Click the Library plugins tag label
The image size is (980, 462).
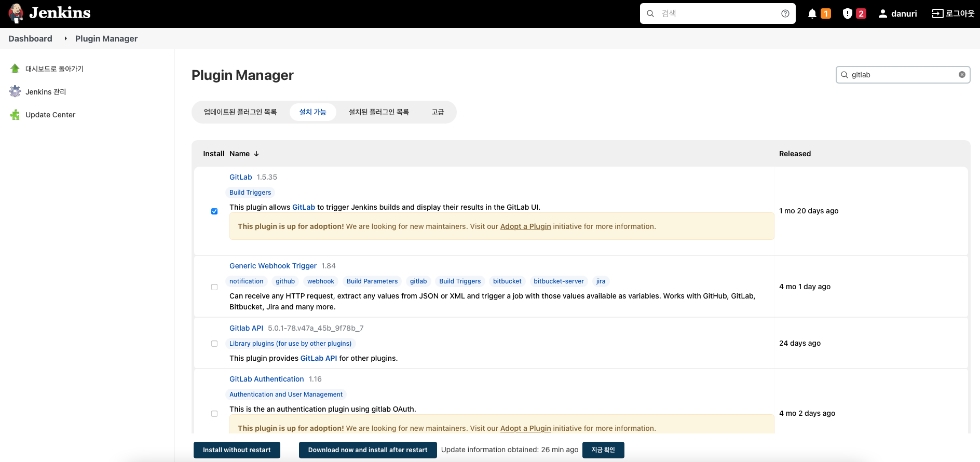tap(291, 344)
